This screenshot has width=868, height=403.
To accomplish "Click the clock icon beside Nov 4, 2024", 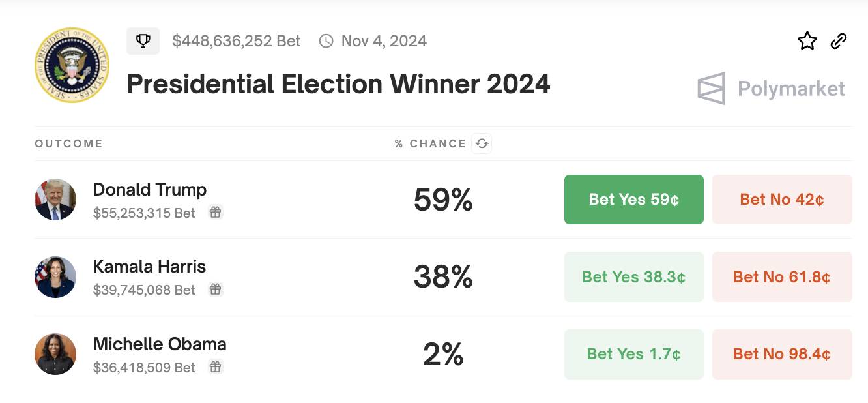I will coord(326,41).
